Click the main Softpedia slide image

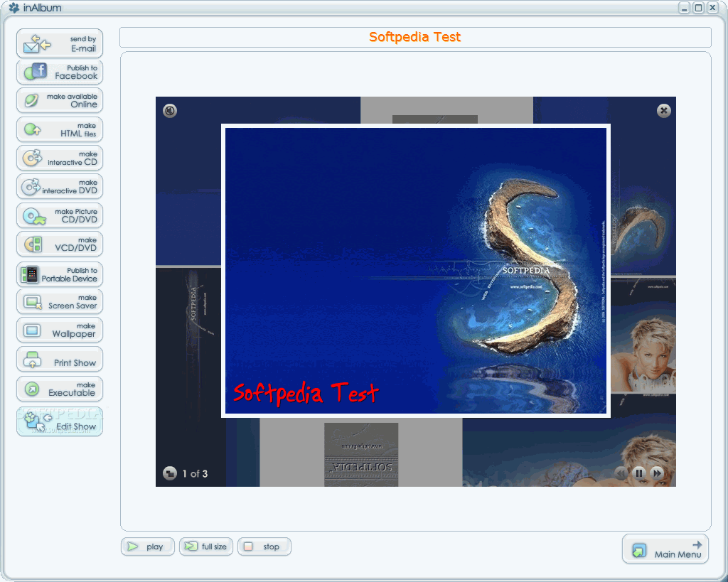click(415, 271)
